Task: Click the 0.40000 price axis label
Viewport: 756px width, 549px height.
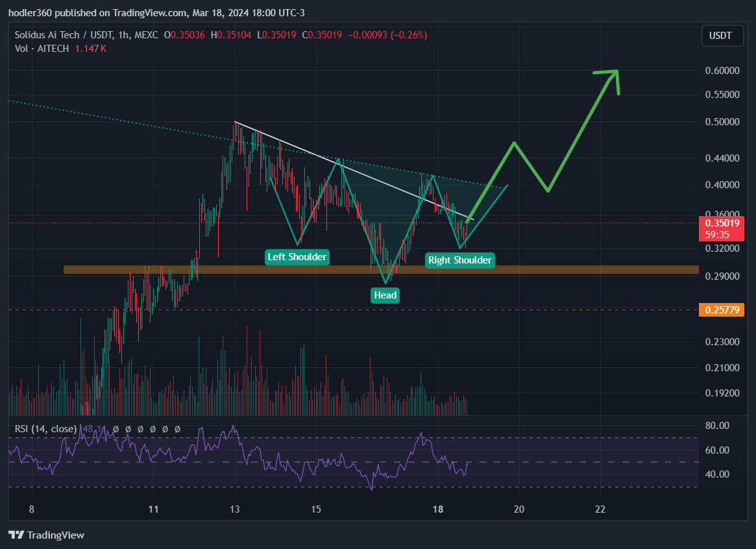Action: (x=722, y=185)
